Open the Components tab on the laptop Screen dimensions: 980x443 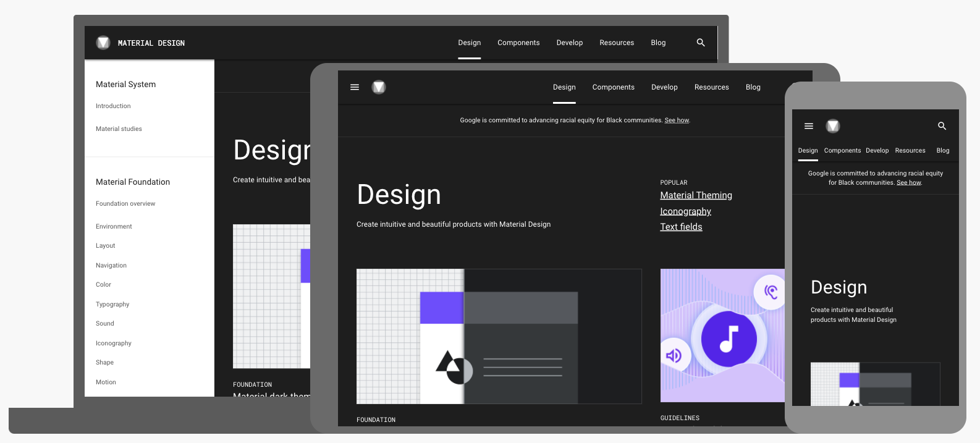(518, 43)
